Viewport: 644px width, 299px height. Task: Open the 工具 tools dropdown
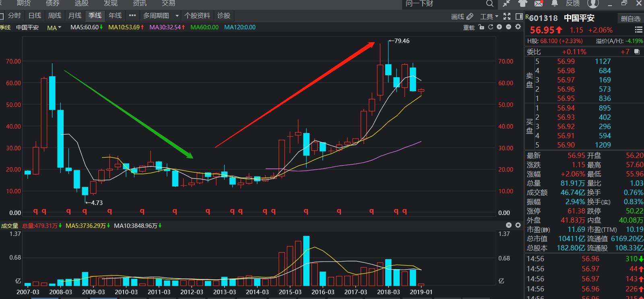coord(489,16)
